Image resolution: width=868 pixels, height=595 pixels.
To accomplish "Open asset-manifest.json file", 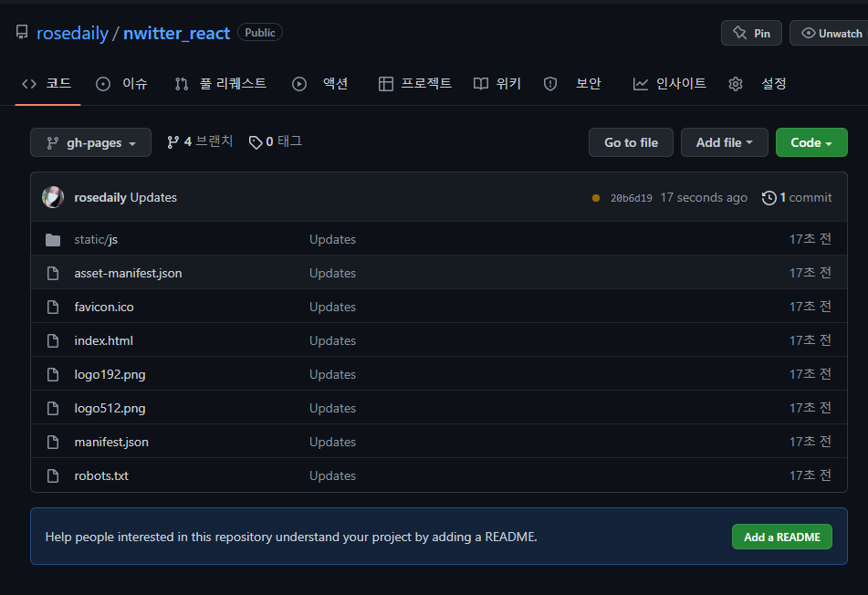I will [128, 274].
